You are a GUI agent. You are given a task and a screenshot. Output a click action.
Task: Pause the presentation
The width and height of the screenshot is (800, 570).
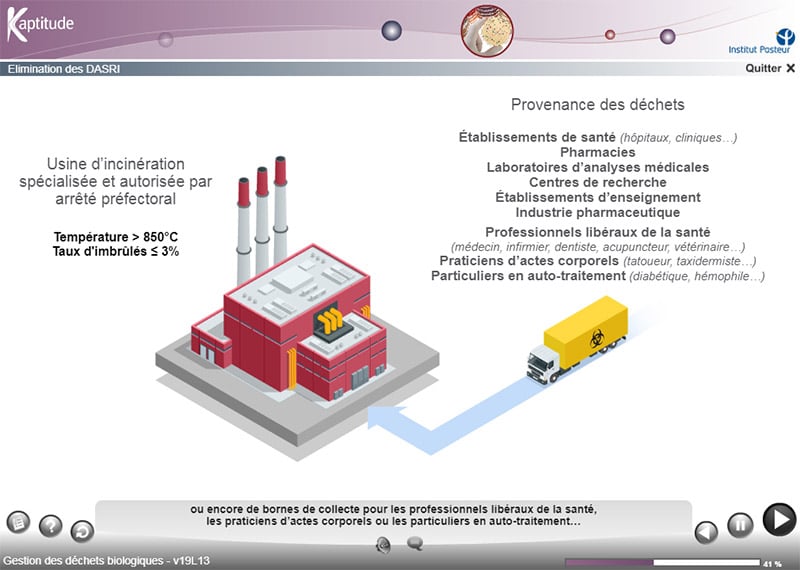pyautogui.click(x=739, y=525)
